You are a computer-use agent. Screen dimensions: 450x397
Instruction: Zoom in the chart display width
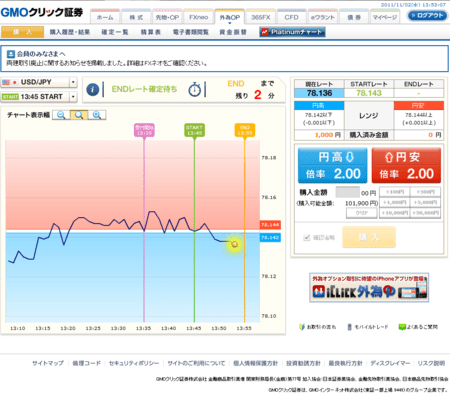(97, 115)
